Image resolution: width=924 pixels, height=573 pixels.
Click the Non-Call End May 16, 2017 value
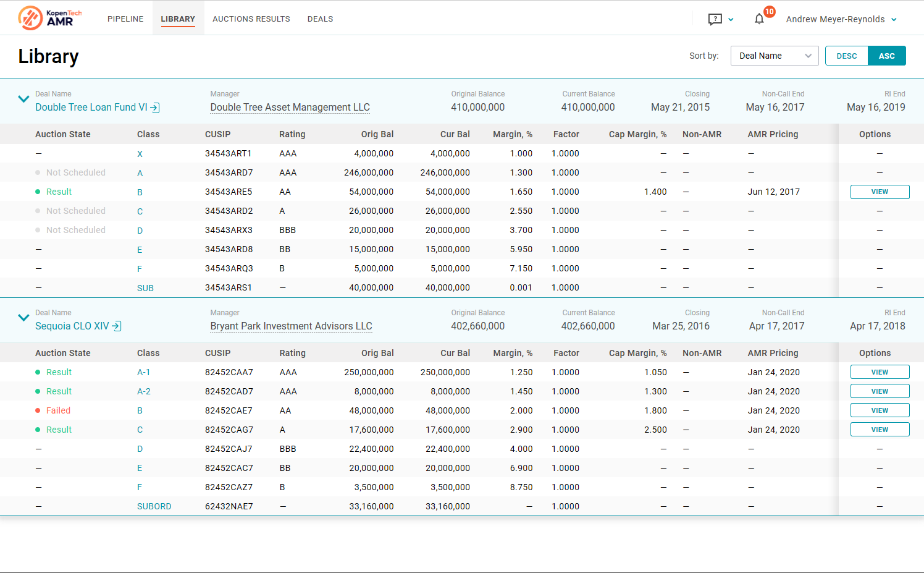pyautogui.click(x=775, y=107)
